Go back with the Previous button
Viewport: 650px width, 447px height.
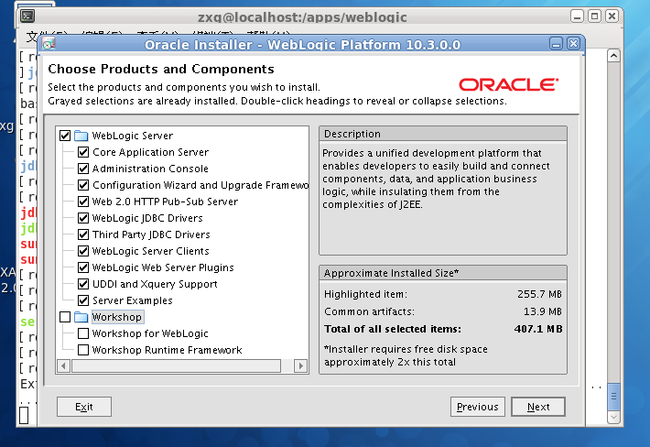[x=478, y=407]
